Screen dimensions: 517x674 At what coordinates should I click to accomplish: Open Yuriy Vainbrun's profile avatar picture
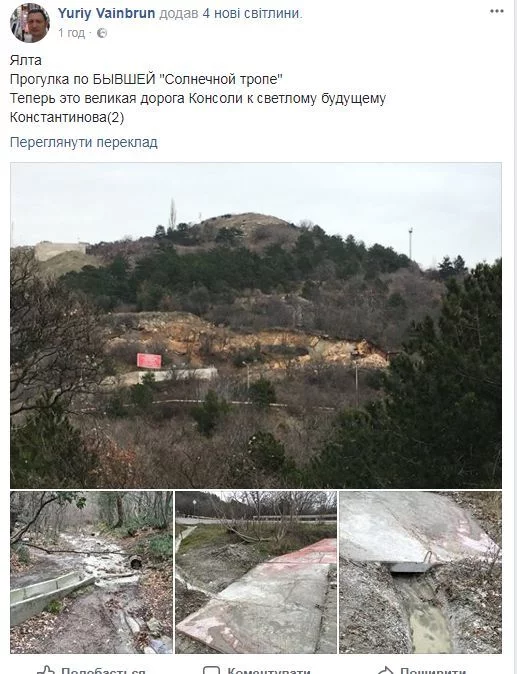tap(30, 22)
